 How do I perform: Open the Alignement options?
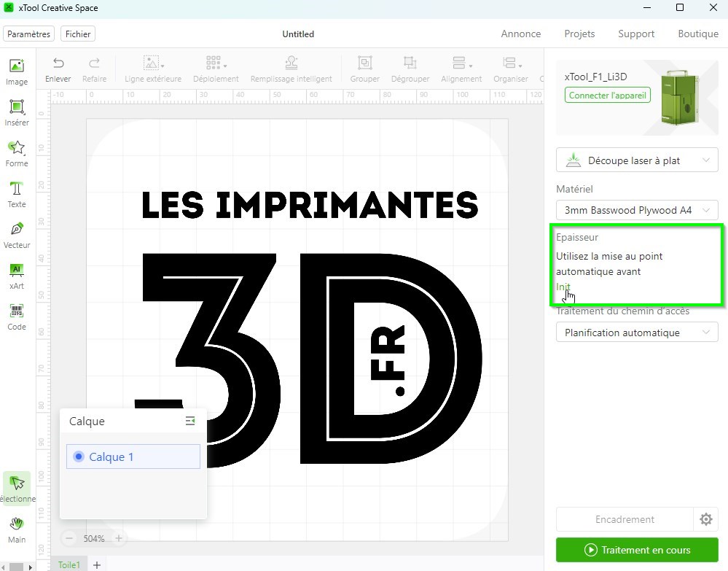coord(461,70)
